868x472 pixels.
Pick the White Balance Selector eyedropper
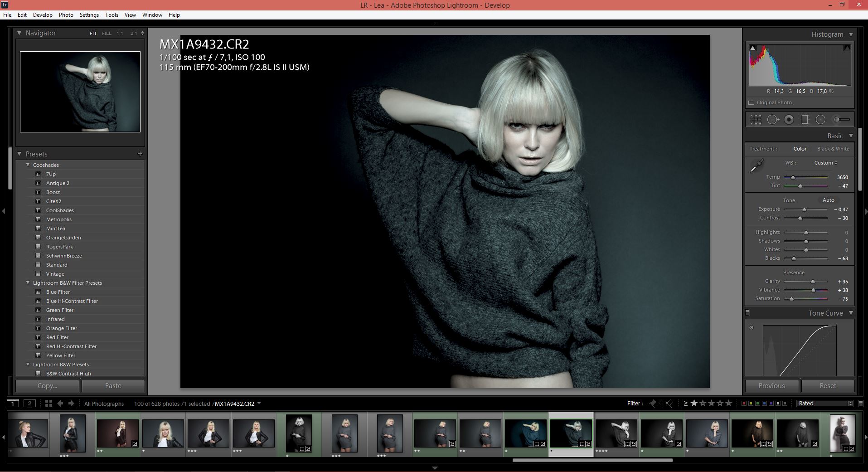(x=756, y=166)
